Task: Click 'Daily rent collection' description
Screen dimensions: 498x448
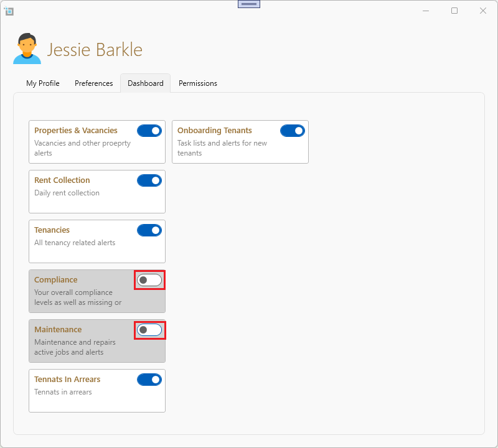Action: (x=67, y=193)
